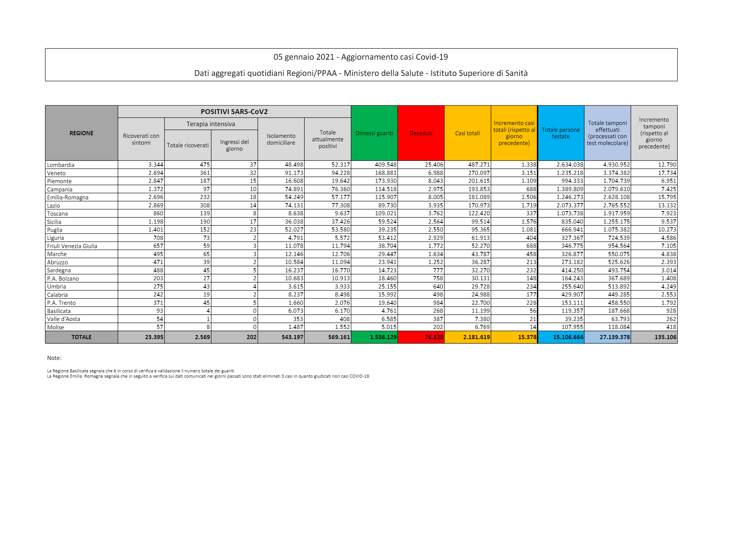Click the Lombardia row label
Screen dimensions: 756x534
(x=61, y=165)
